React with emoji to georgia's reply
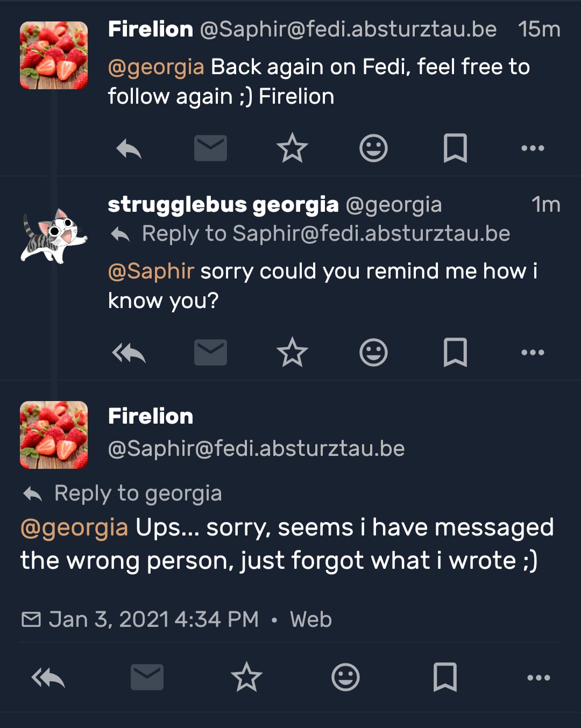Image resolution: width=581 pixels, height=728 pixels. coord(373,353)
